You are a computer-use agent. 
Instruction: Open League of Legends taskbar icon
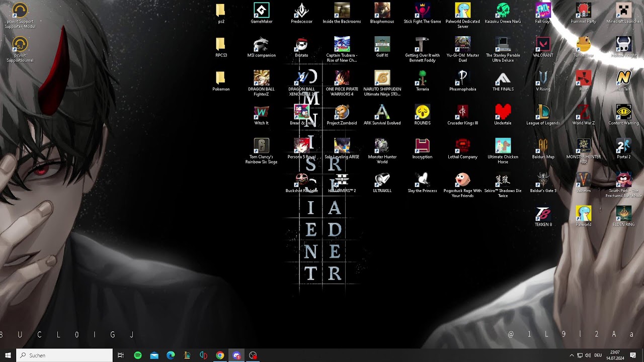[187, 355]
